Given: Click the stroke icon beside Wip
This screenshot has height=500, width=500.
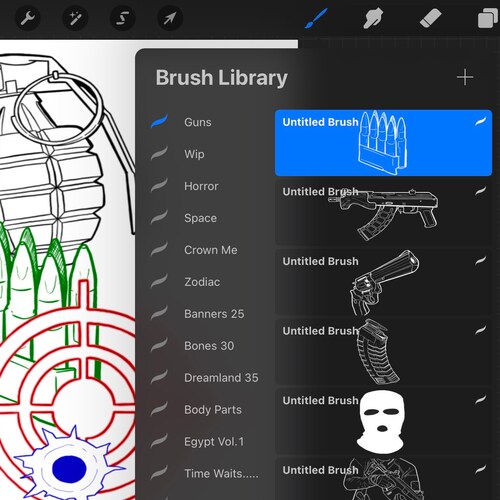Looking at the screenshot, I should 159,153.
